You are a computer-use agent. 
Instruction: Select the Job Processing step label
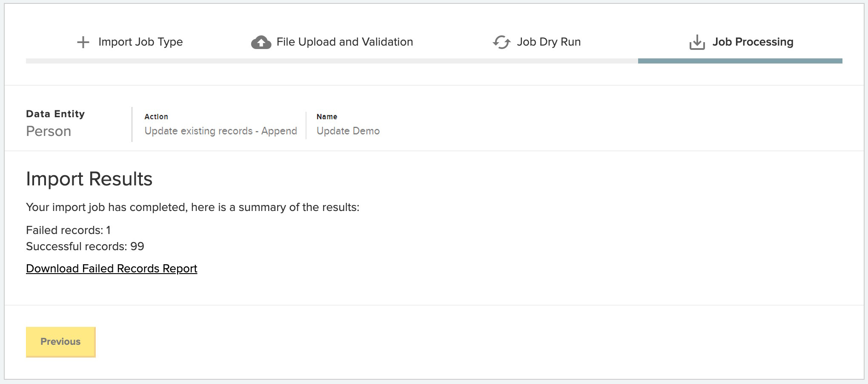[x=753, y=42]
